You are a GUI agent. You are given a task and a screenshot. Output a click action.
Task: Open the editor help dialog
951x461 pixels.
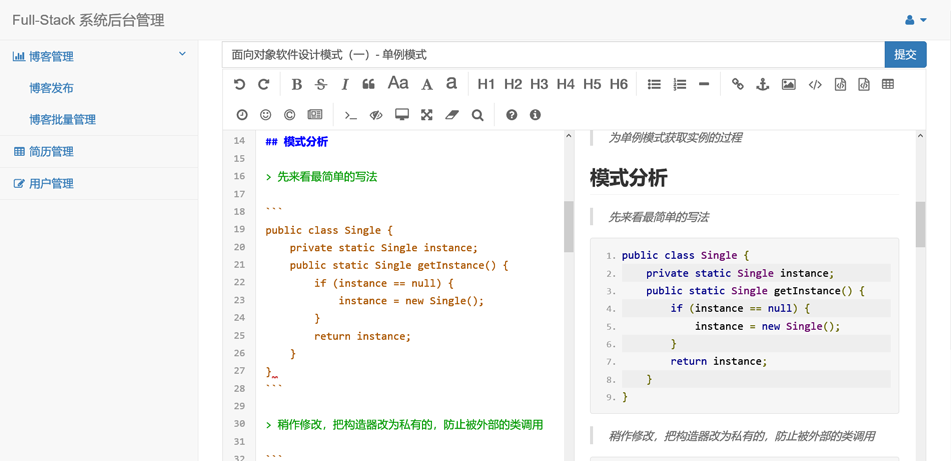[x=512, y=114]
